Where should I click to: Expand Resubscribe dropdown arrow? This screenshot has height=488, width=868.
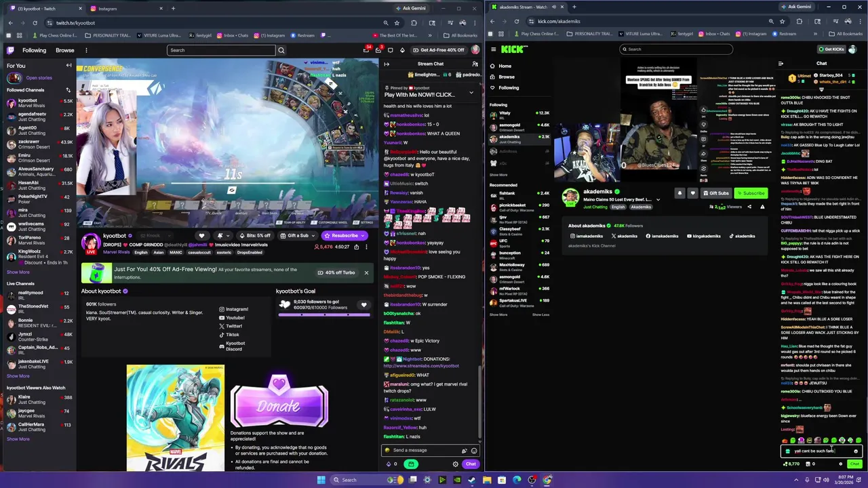coord(363,236)
